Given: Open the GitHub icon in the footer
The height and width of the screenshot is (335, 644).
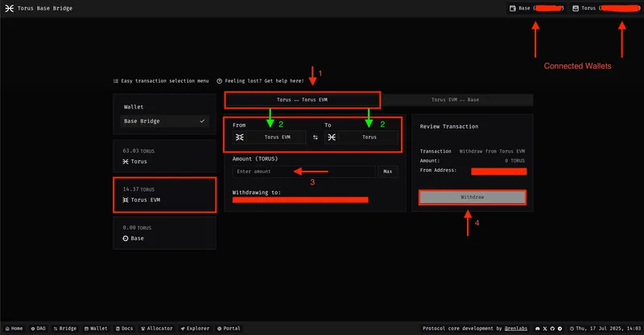Looking at the screenshot, I should [x=552, y=329].
